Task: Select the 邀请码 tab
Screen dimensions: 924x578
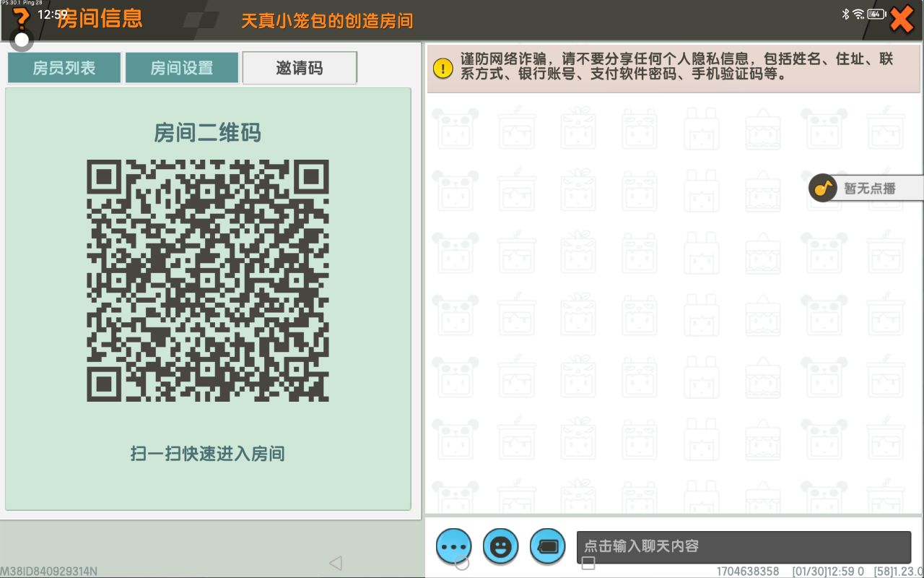Action: (x=300, y=68)
